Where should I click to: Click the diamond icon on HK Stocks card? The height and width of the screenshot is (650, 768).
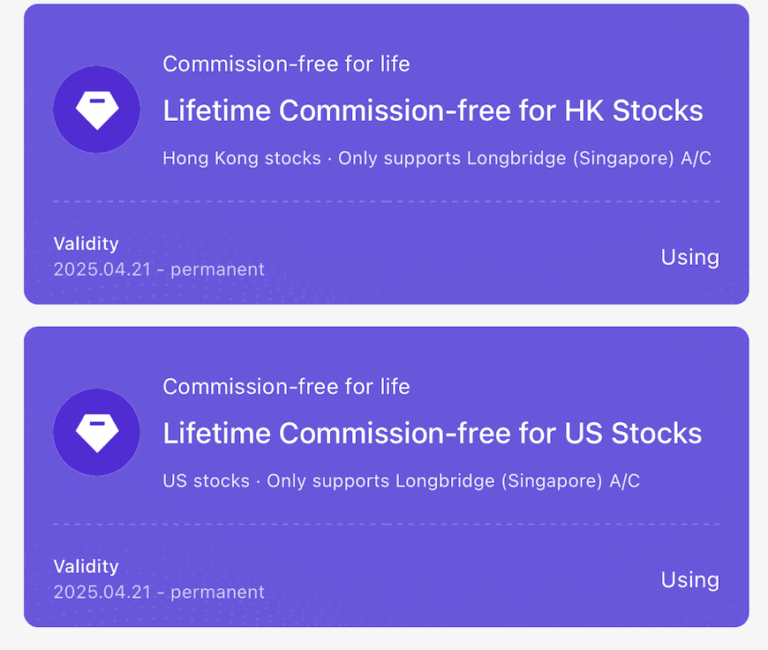click(x=97, y=109)
